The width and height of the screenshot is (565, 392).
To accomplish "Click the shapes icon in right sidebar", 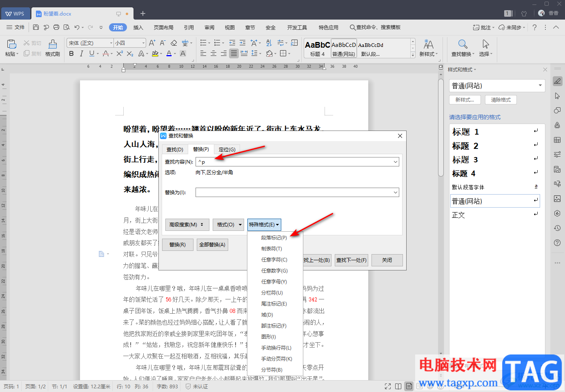I will (557, 111).
